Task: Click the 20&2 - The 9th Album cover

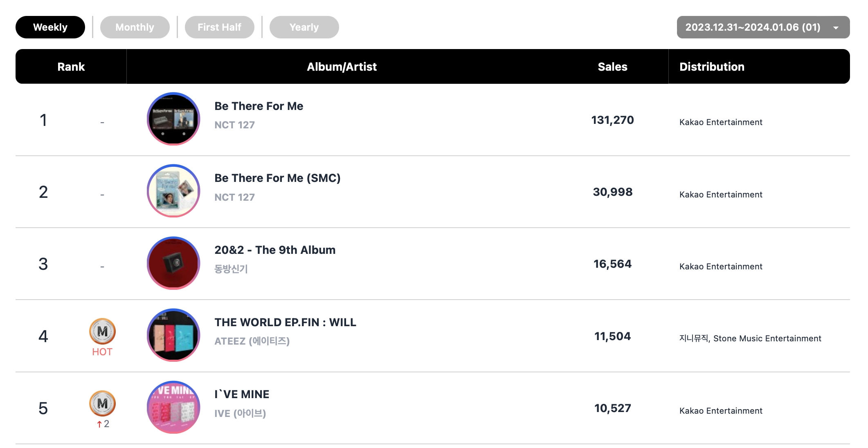Action: (173, 263)
